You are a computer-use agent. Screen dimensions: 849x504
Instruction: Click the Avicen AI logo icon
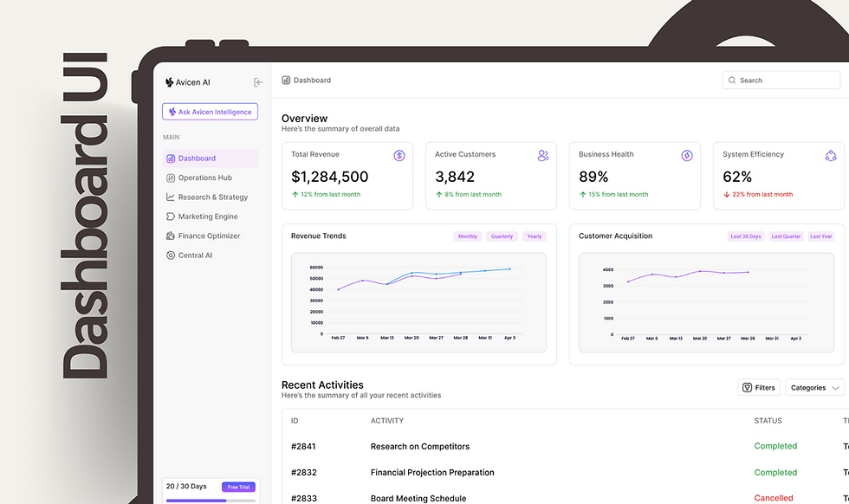pos(170,82)
